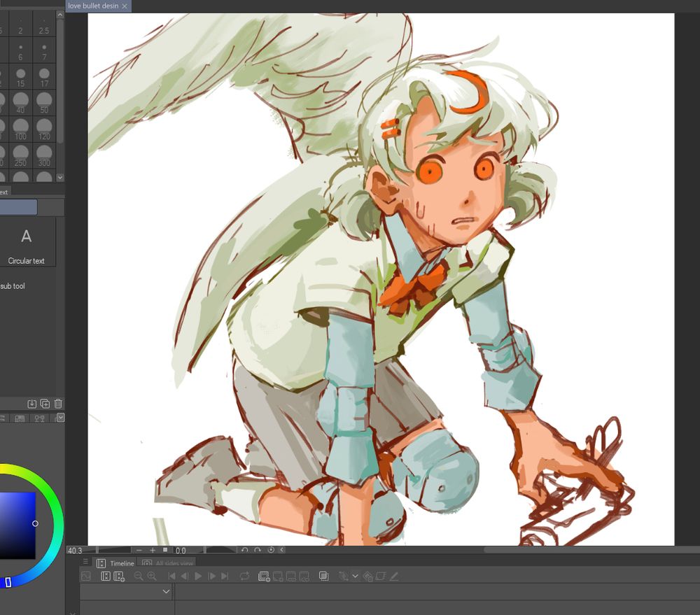Click the brush size list scroll-up arrow
The image size is (700, 615).
coord(60,15)
